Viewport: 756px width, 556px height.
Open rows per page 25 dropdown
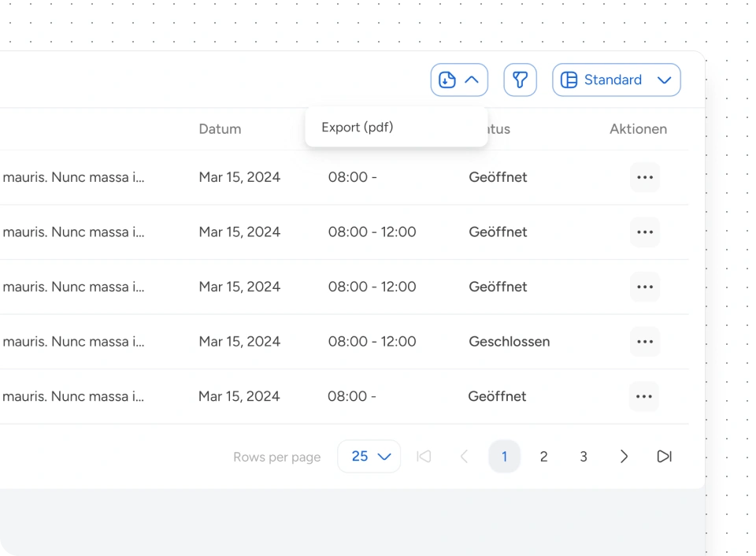[369, 457]
